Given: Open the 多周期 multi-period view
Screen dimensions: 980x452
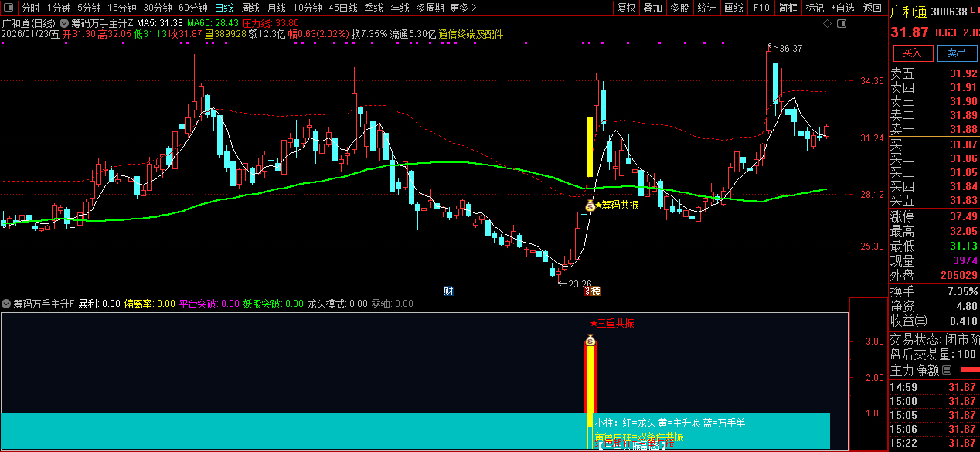Looking at the screenshot, I should [430, 8].
